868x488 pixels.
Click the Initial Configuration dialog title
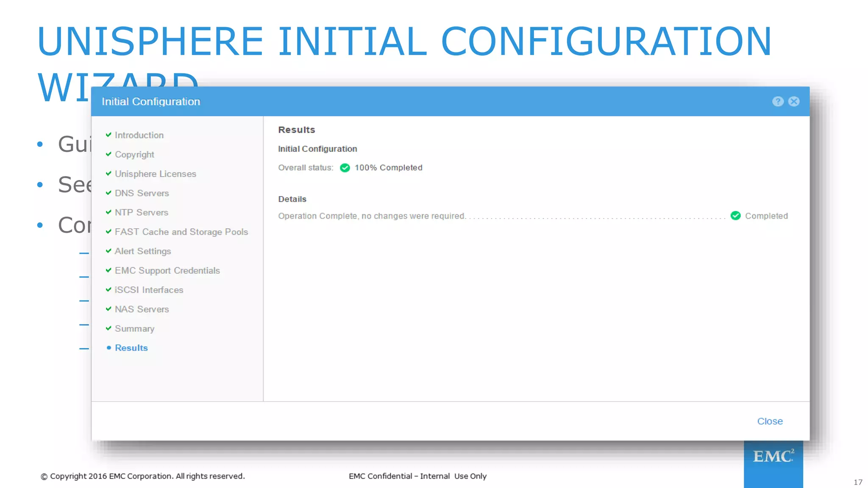click(x=151, y=102)
